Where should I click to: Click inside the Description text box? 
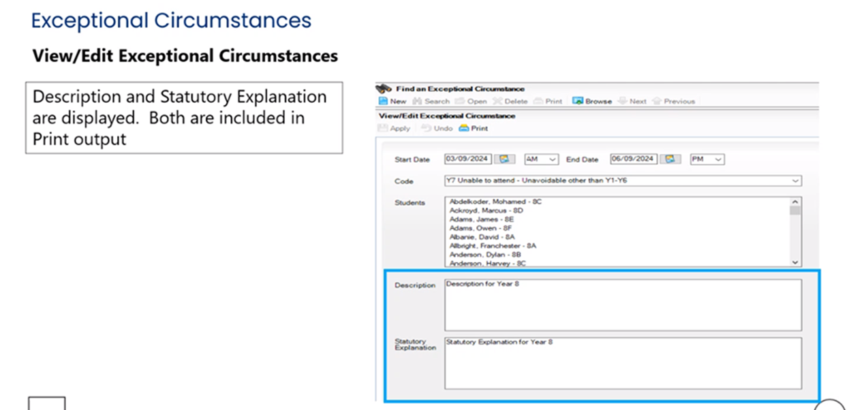[622, 304]
